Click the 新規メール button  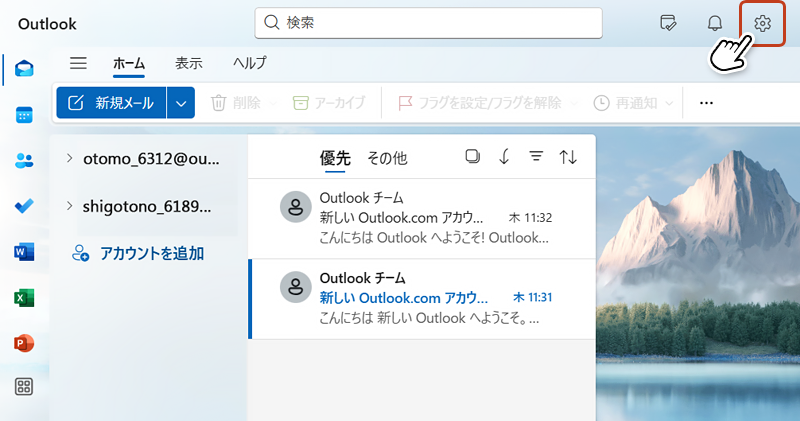point(111,103)
